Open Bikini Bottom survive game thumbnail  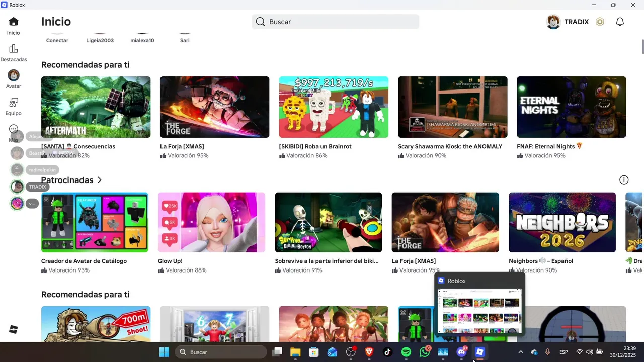coord(329,222)
